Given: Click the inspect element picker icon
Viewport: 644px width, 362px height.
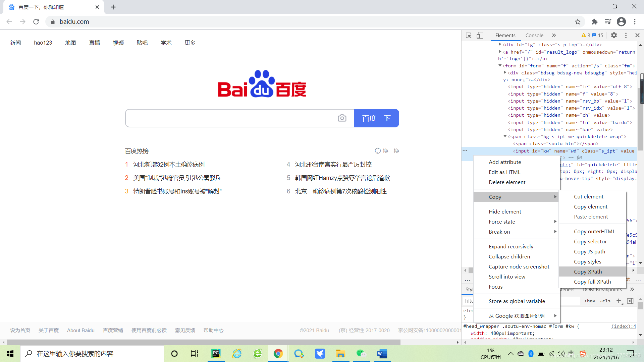Looking at the screenshot, I should (469, 35).
